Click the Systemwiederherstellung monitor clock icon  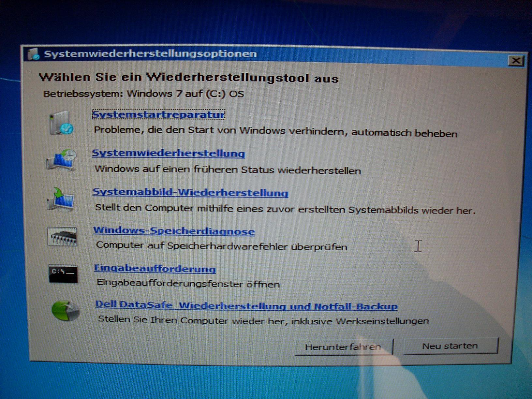[x=61, y=160]
